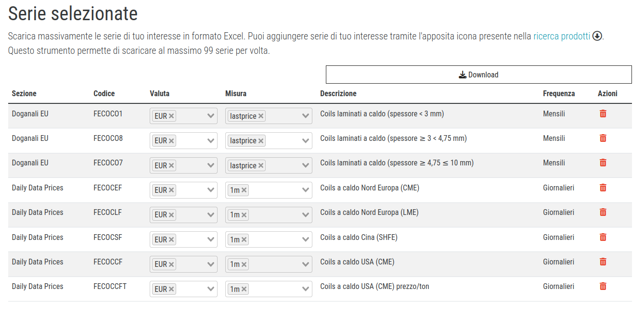Click the circled download arrow icon after ricerca prodotti
This screenshot has width=644, height=314.
pyautogui.click(x=597, y=36)
